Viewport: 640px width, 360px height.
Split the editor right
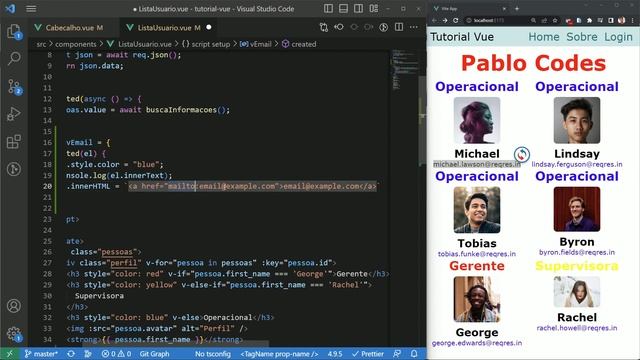[399, 27]
